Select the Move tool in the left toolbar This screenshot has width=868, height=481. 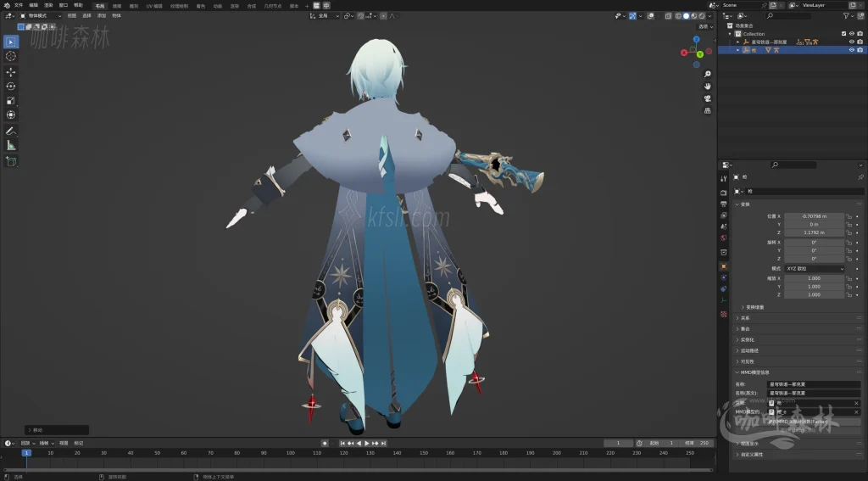point(10,72)
